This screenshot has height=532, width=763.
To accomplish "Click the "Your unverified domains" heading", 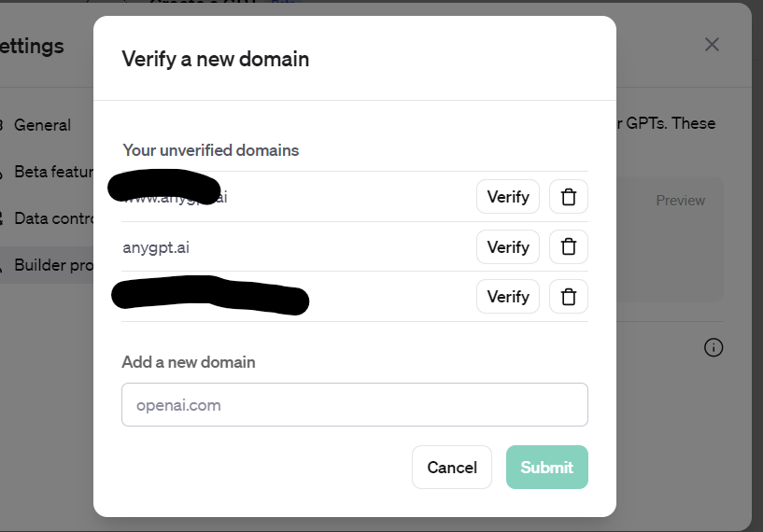I will point(210,150).
